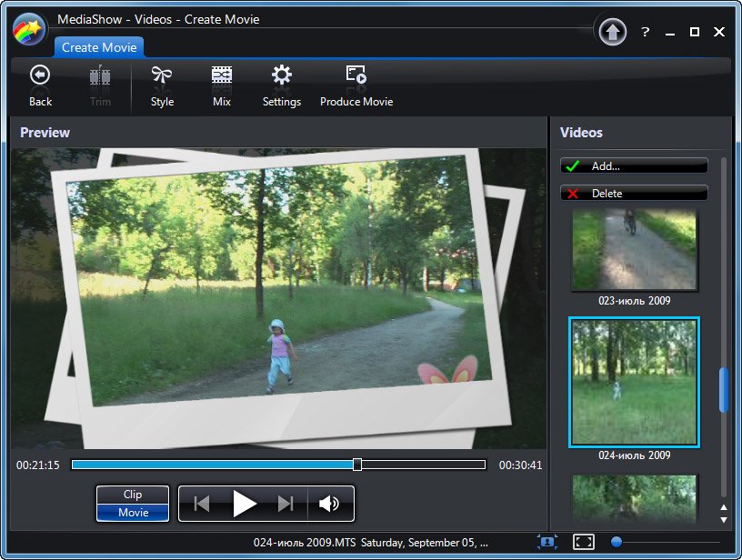Viewport: 742px width, 560px height.
Task: Open help with the question mark icon
Action: point(645,32)
